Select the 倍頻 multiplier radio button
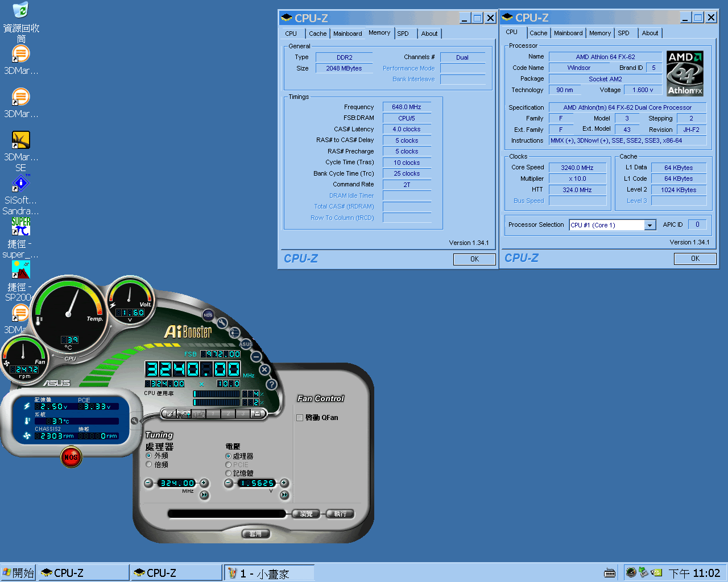Screen dimensions: 728x582 (x=149, y=464)
